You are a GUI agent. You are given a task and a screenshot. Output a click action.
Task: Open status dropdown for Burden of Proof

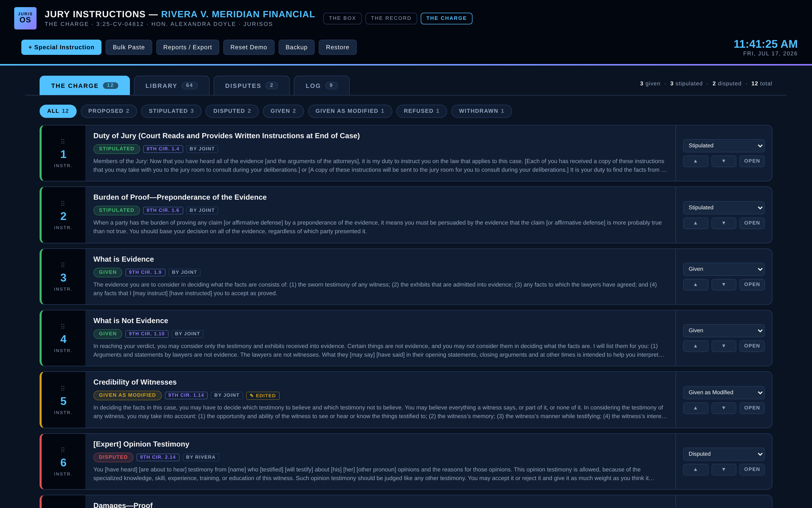724,208
